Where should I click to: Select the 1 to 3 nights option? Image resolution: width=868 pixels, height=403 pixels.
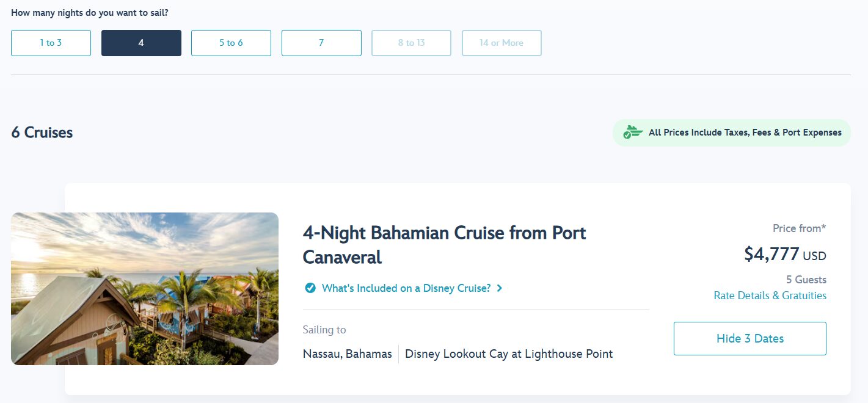[51, 43]
